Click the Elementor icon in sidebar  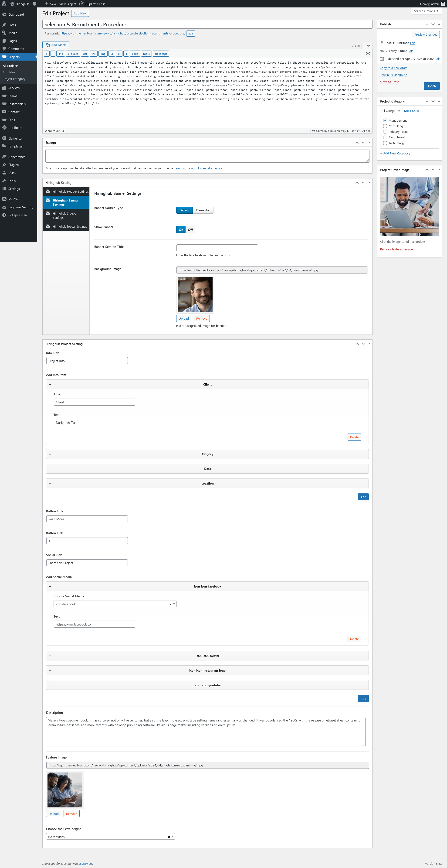[x=4, y=138]
